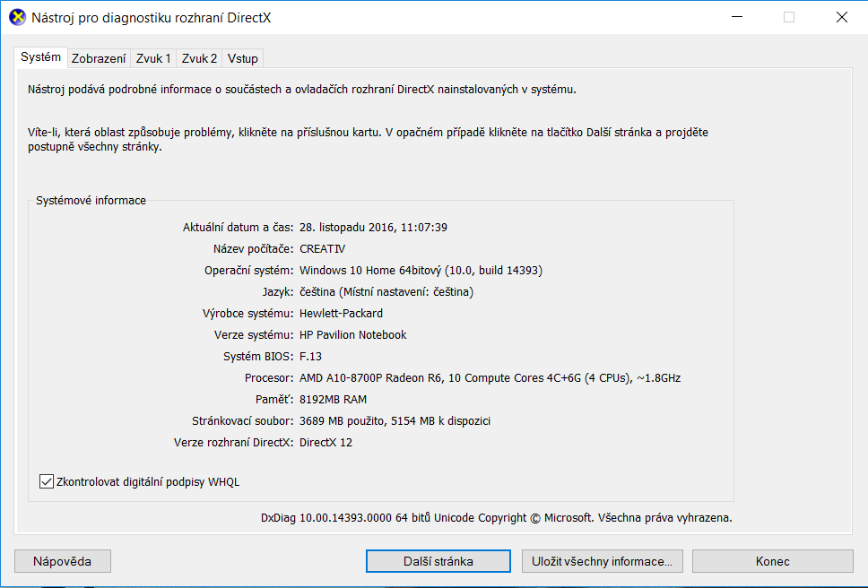Click the 8192MB RAM memory value
The height and width of the screenshot is (588, 868).
tap(333, 399)
